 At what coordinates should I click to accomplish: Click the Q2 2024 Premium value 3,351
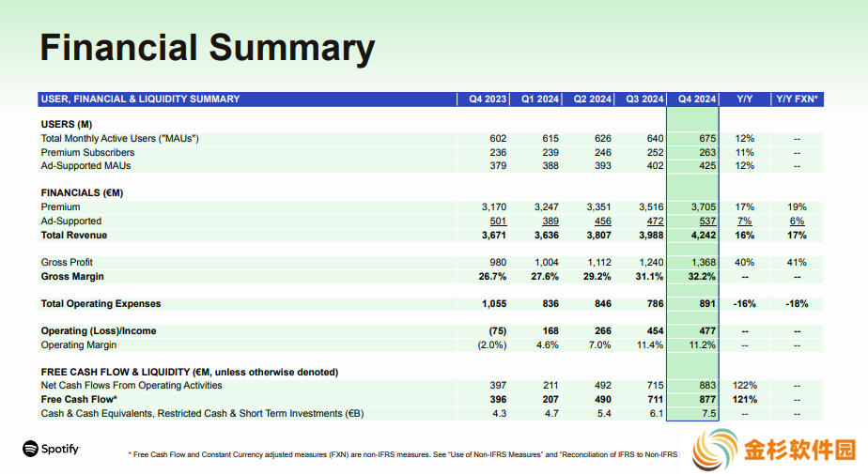click(598, 206)
